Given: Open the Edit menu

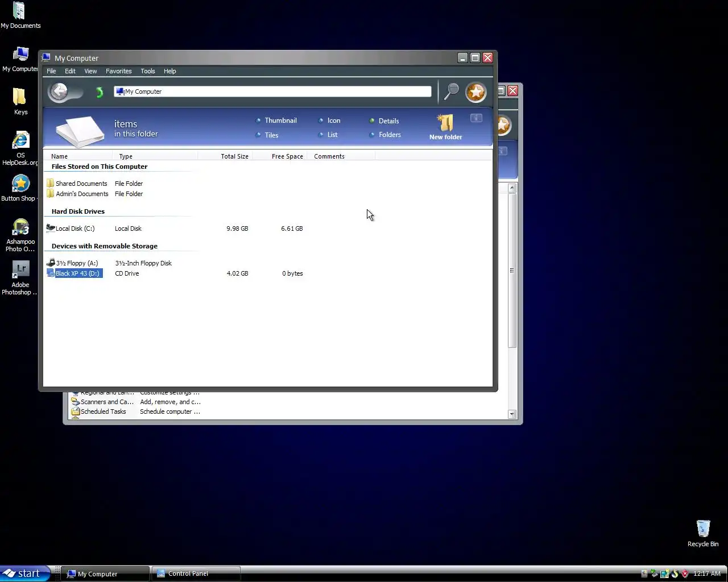Looking at the screenshot, I should point(70,71).
